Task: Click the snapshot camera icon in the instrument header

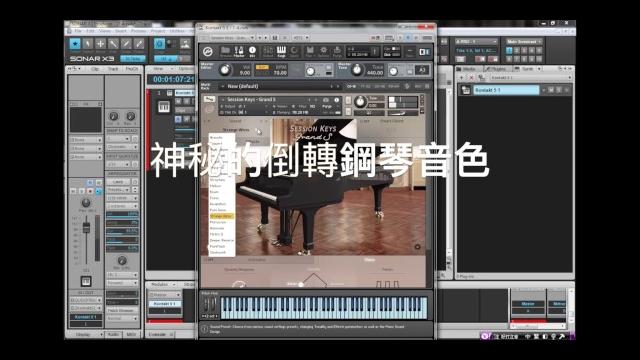Action: 326,100
